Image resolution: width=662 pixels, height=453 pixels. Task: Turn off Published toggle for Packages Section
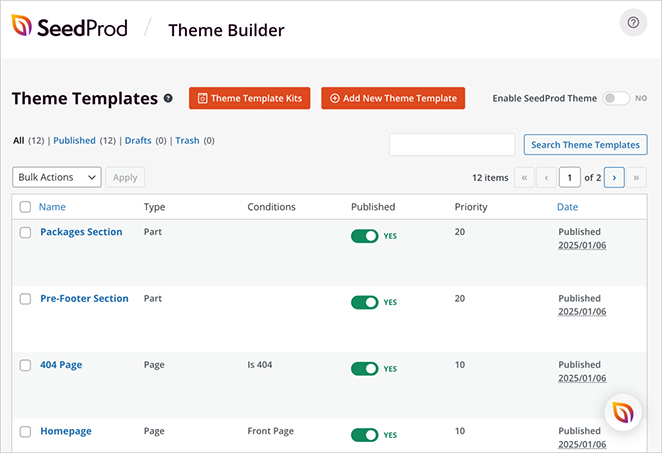[x=365, y=236]
